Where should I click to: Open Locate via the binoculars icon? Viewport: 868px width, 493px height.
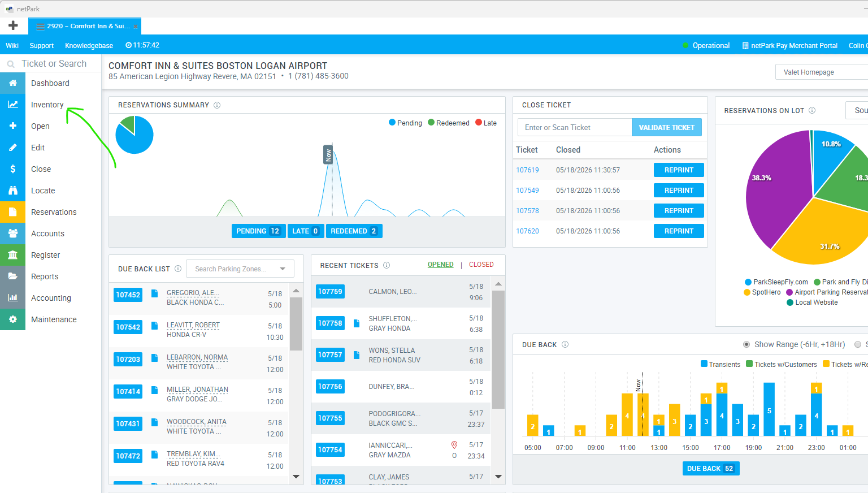(x=12, y=191)
